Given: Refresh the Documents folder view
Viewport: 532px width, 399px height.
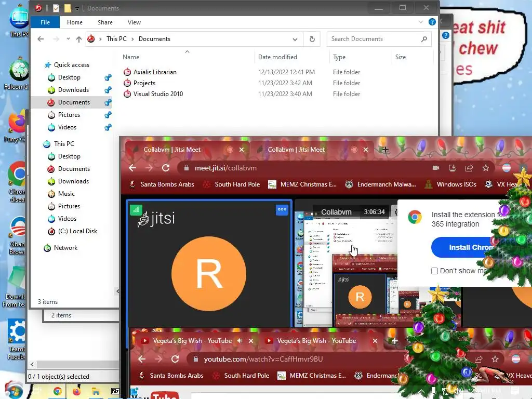Looking at the screenshot, I should 312,39.
